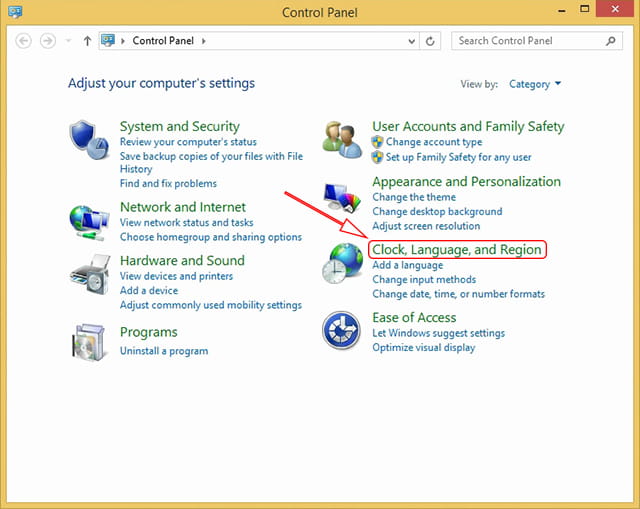This screenshot has width=640, height=509.
Task: Open the recent locations dropdown arrow
Action: pyautogui.click(x=68, y=40)
